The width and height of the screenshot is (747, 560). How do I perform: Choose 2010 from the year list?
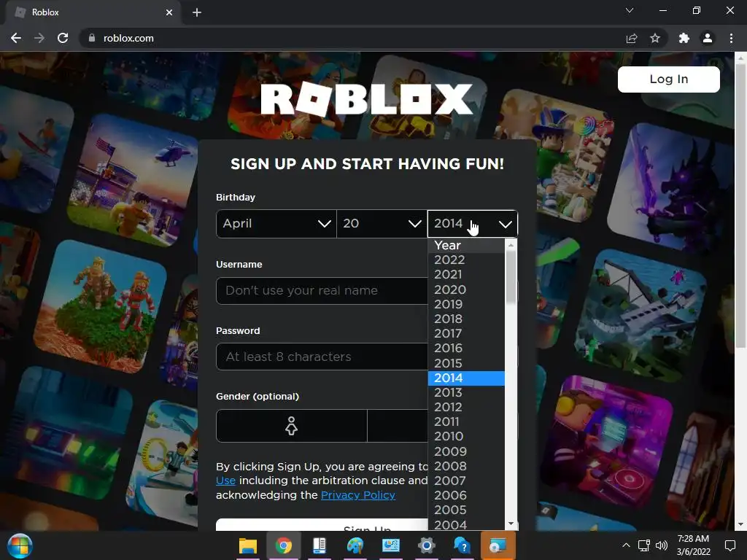466,436
